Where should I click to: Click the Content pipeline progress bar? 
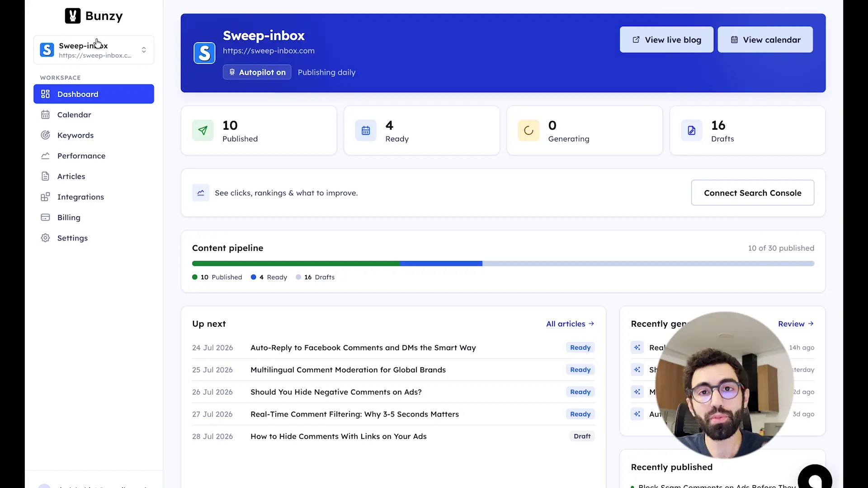click(503, 263)
